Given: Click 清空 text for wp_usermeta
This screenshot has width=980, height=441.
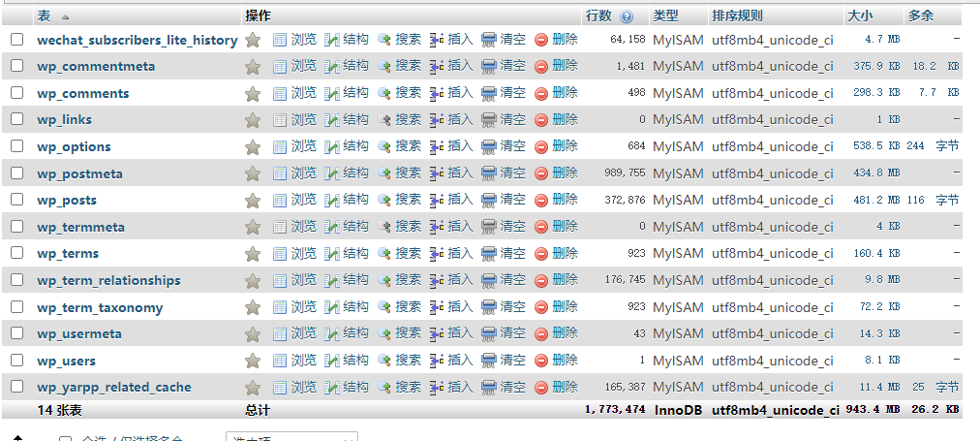Looking at the screenshot, I should [x=512, y=332].
